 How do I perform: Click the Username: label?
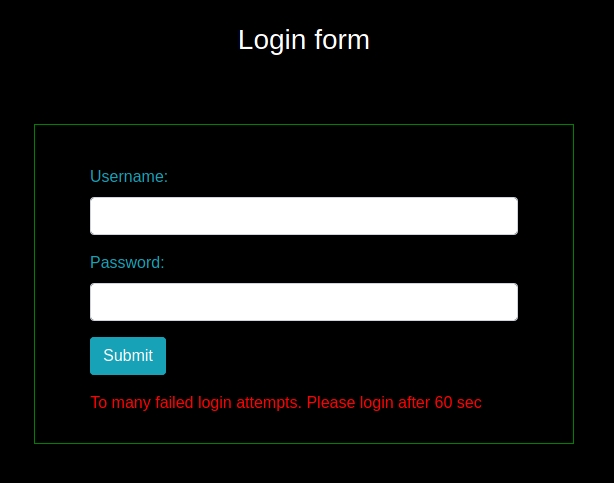point(129,177)
